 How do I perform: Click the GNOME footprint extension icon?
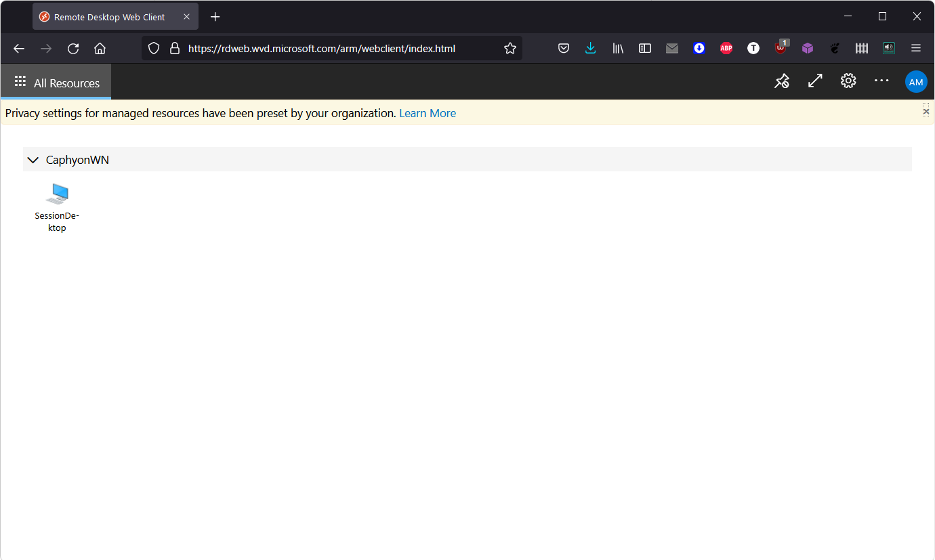pyautogui.click(x=835, y=48)
